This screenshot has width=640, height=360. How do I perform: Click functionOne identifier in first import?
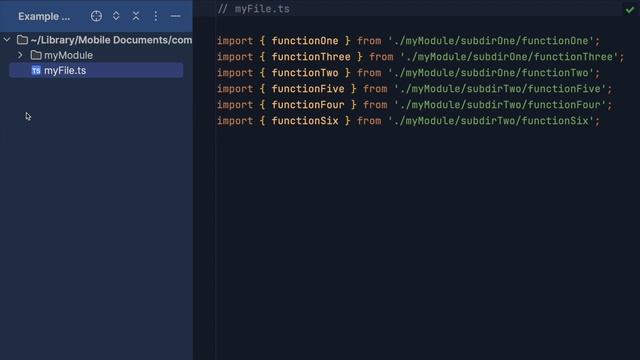[305, 41]
